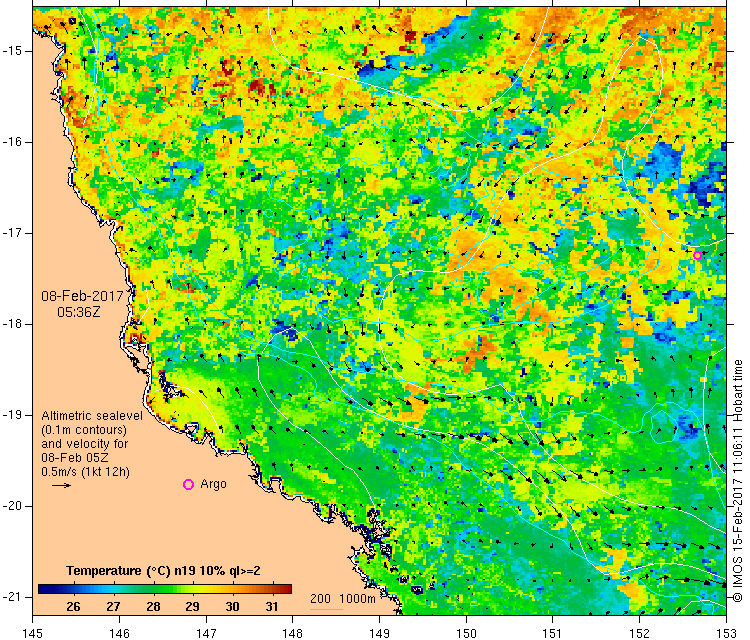Screen dimensions: 750x640
Task: Click the temperature color bar legend
Action: pyautogui.click(x=165, y=589)
